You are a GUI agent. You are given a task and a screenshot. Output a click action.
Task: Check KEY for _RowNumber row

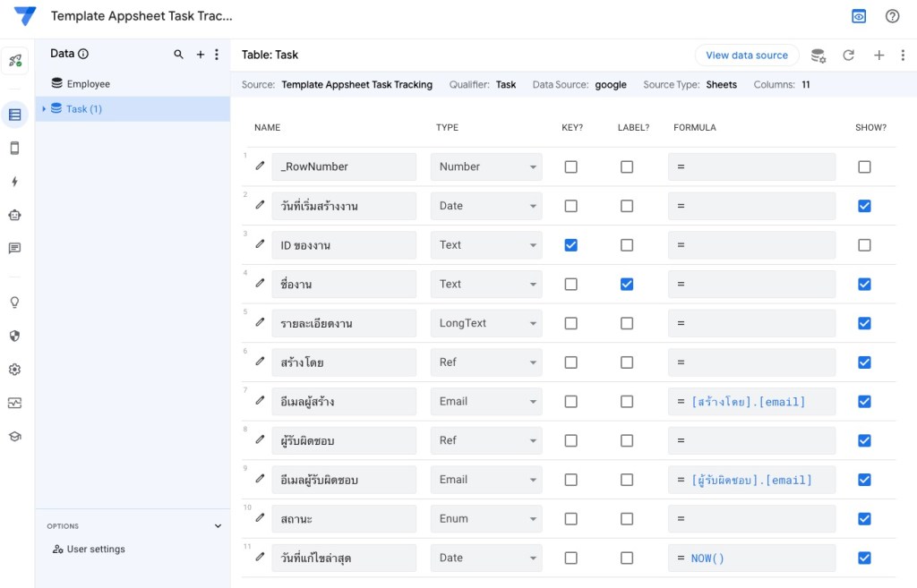[570, 166]
